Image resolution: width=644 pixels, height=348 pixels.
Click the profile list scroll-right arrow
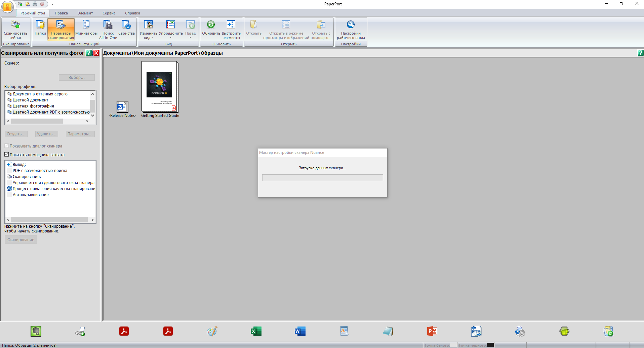click(87, 121)
